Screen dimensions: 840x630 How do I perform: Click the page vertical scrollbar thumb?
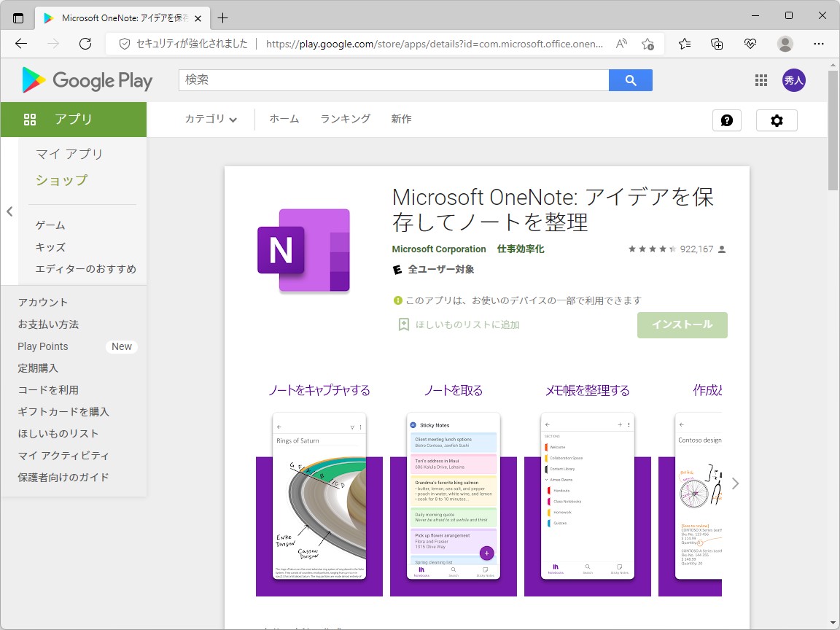[833, 131]
